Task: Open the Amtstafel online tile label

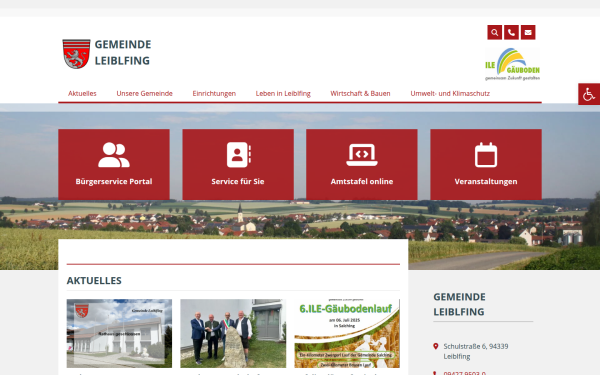Action: tap(362, 181)
